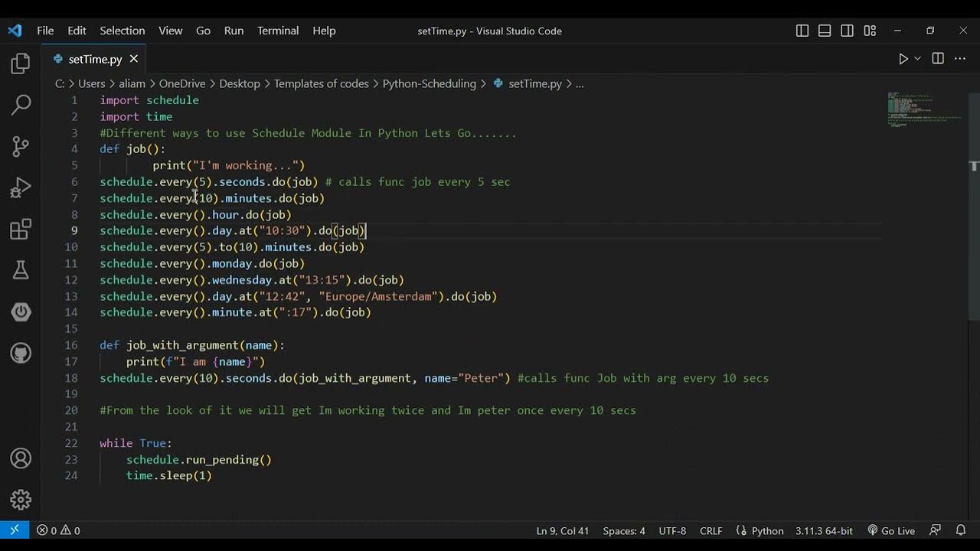Click line number 22 in the gutter
Image resolution: width=980 pixels, height=551 pixels.
click(x=71, y=443)
